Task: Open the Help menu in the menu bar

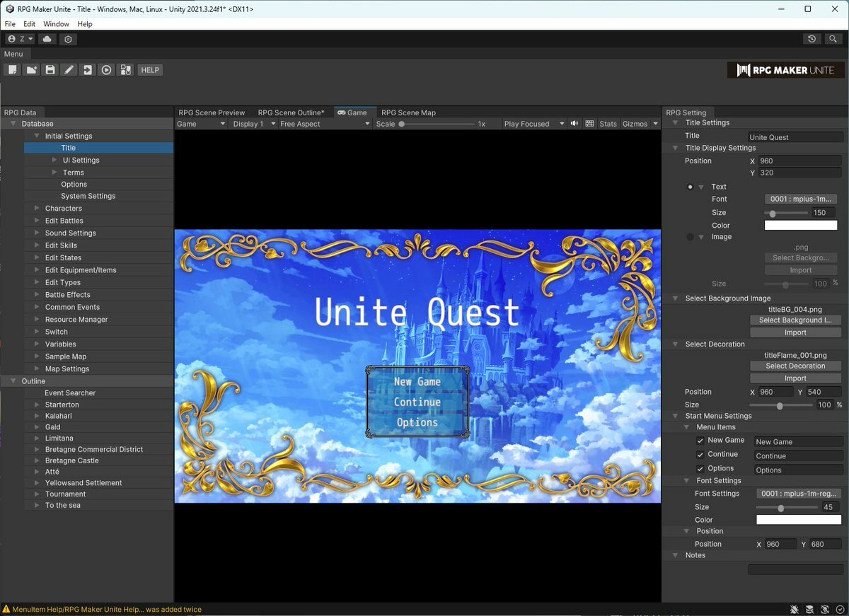Action: [85, 24]
